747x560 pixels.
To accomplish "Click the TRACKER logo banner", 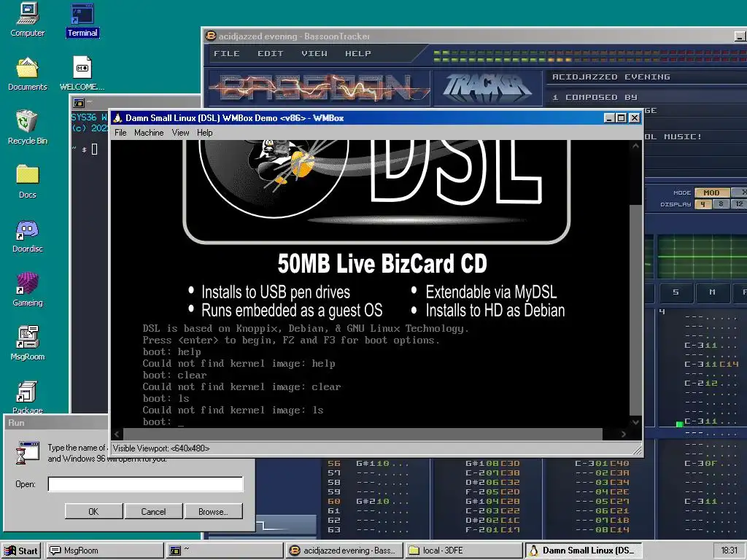I will [x=487, y=88].
